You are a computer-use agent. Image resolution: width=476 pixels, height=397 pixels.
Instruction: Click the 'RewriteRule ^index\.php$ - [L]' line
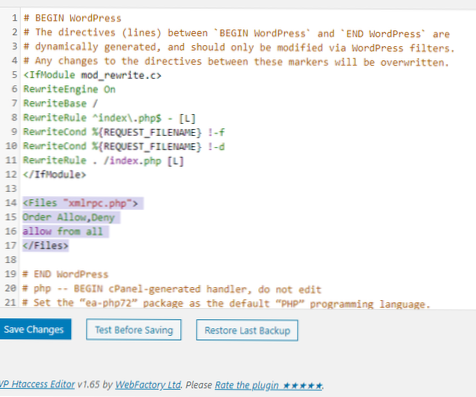pyautogui.click(x=109, y=118)
